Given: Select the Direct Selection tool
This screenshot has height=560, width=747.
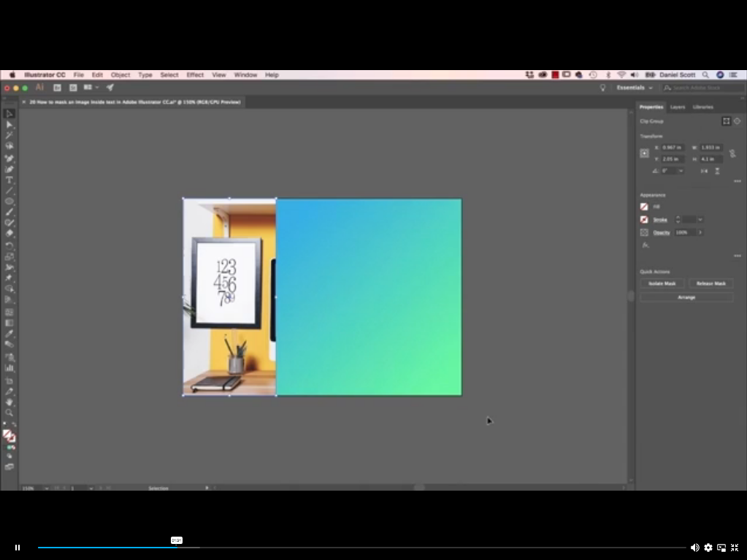Looking at the screenshot, I should [9, 124].
